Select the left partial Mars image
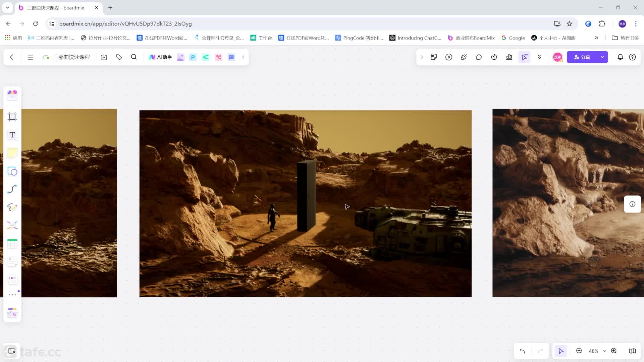The width and height of the screenshot is (644, 362). coord(69,203)
